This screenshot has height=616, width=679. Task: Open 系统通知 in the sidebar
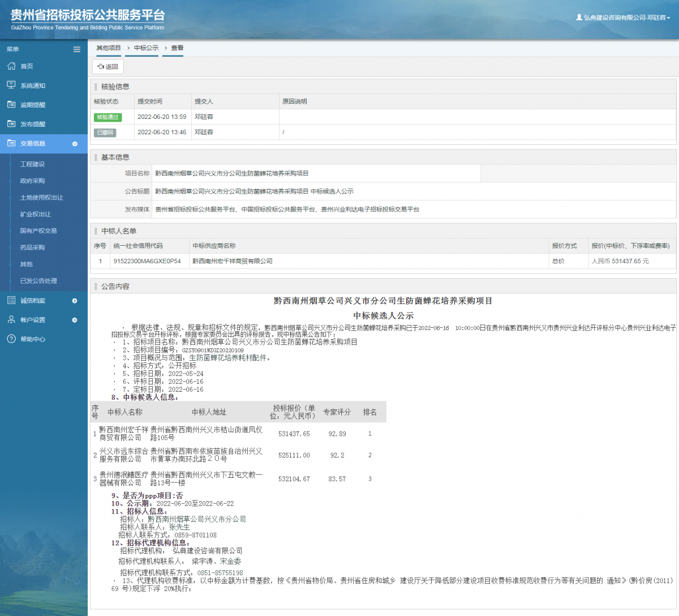33,85
